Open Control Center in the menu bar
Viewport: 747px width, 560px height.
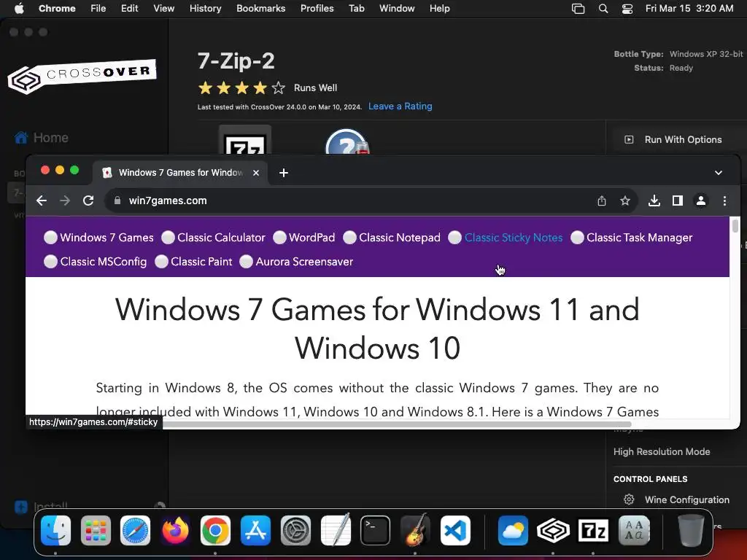tap(627, 8)
